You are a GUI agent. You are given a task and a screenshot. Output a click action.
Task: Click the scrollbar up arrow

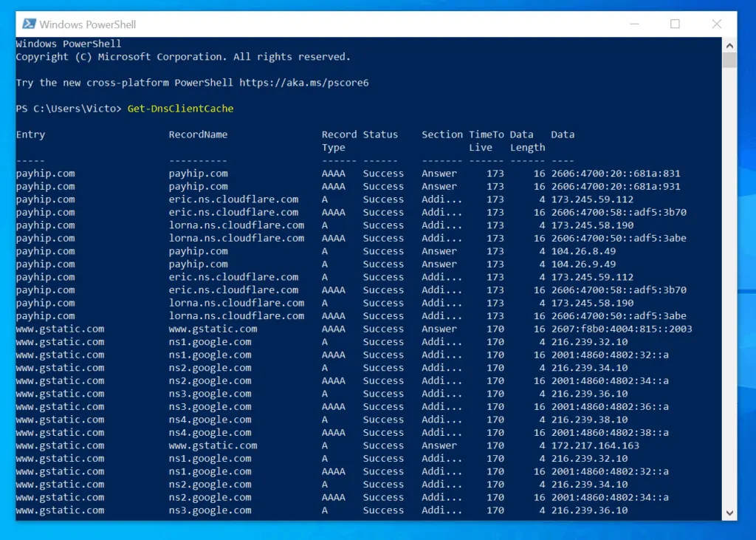(x=729, y=44)
